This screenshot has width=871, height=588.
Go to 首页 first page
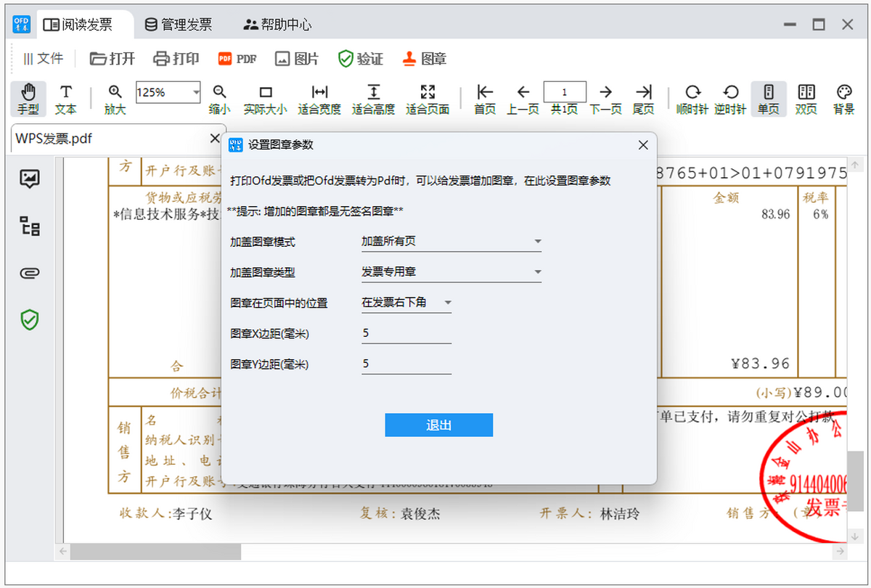click(x=485, y=99)
